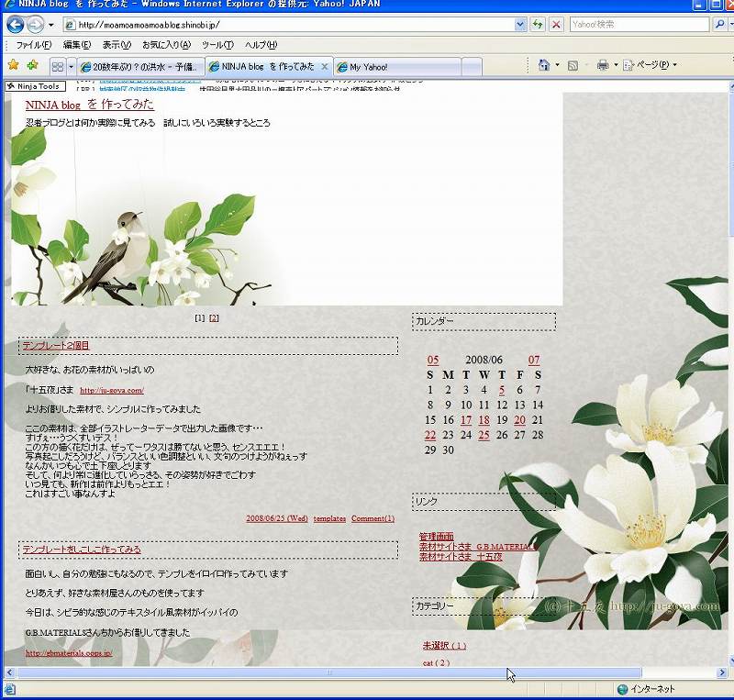The image size is (734, 700).
Task: Open the cat ( 2 ) category link
Action: tap(437, 663)
